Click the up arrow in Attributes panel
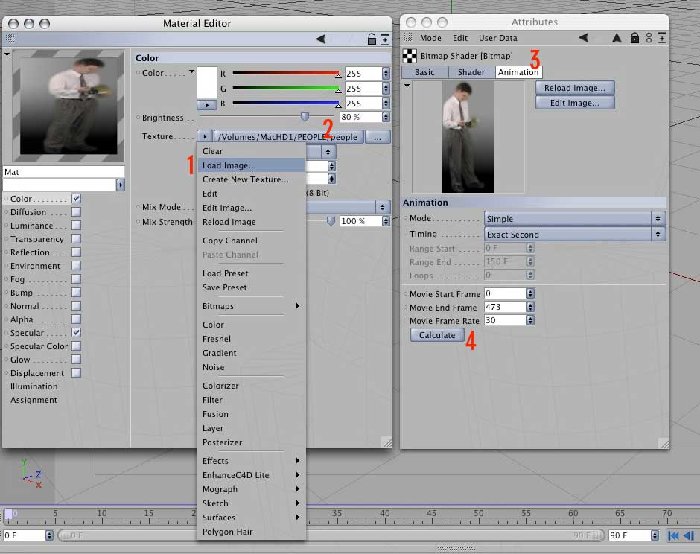This screenshot has width=700, height=554. (x=617, y=38)
